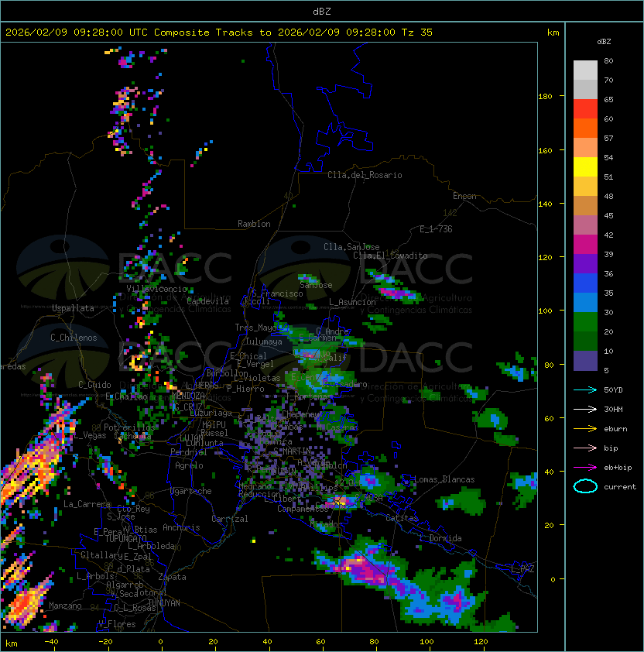Click the cyan 'current' ellipse symbol

[585, 486]
